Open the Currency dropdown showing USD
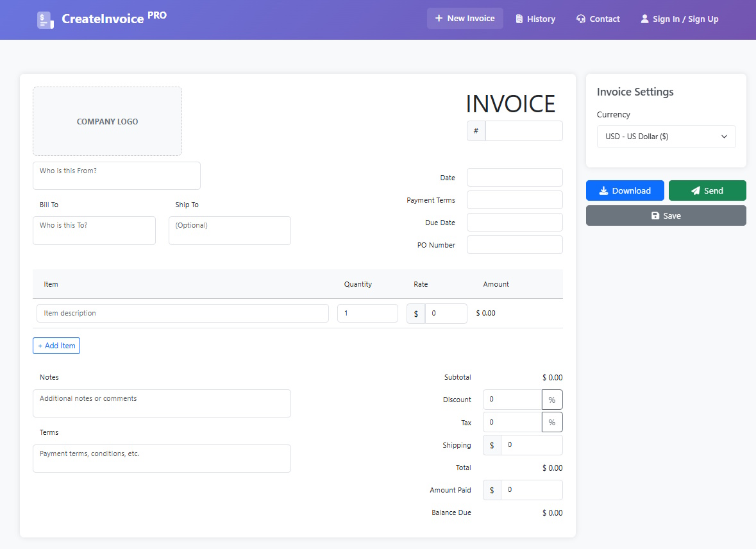The image size is (756, 549). pyautogui.click(x=666, y=136)
